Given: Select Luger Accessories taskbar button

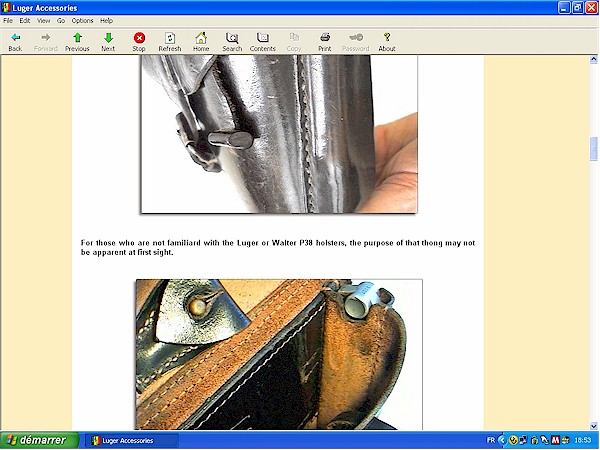Looking at the screenshot, I should (131, 440).
